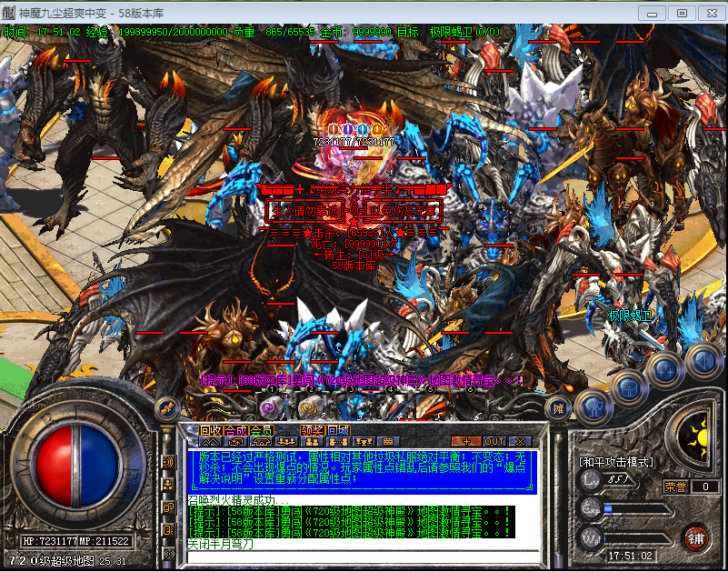
Task: Click the 17:51:02 clock display
Action: (x=631, y=556)
